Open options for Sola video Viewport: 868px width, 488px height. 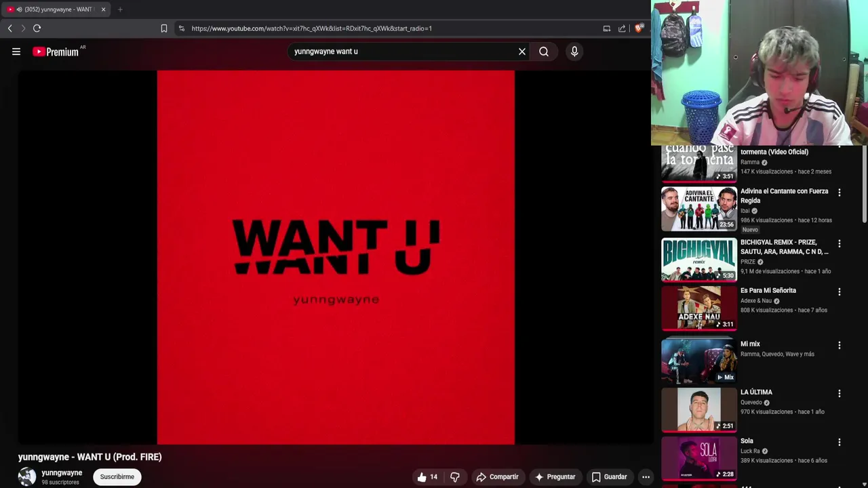click(x=840, y=442)
